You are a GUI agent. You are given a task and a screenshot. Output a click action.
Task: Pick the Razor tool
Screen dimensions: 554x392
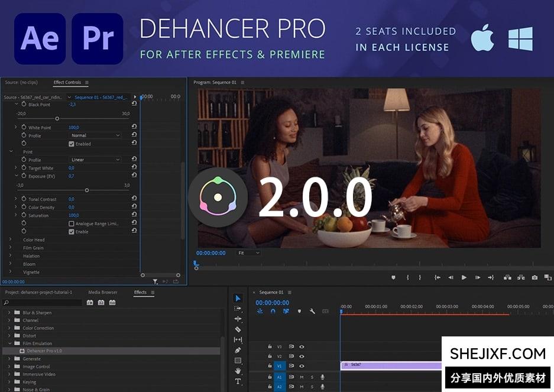[238, 329]
